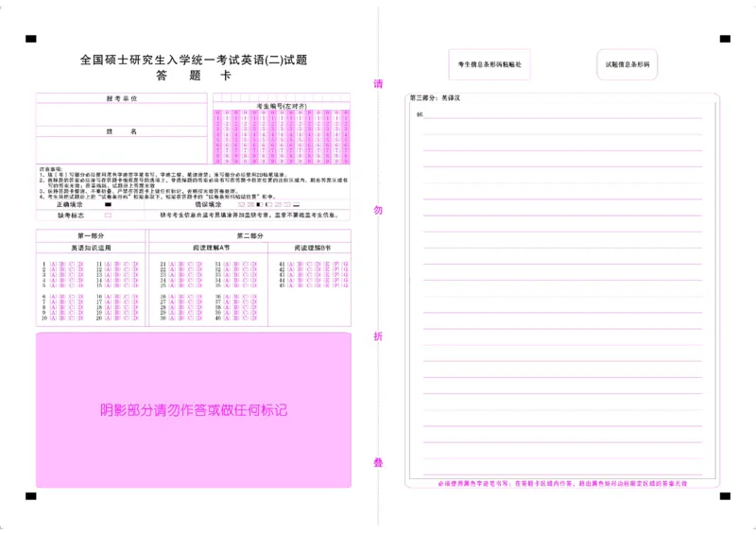Click the pink shaded 阴影部分 no-answer area

click(193, 409)
